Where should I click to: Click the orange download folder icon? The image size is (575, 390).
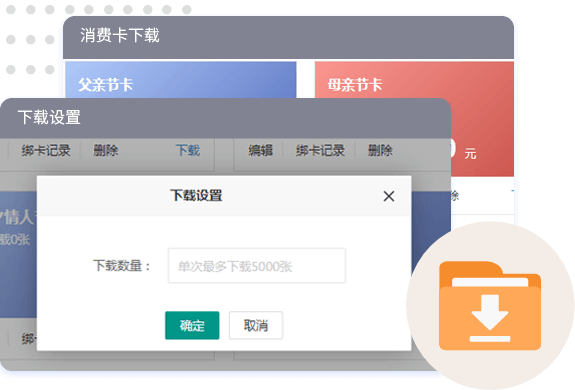pyautogui.click(x=490, y=305)
